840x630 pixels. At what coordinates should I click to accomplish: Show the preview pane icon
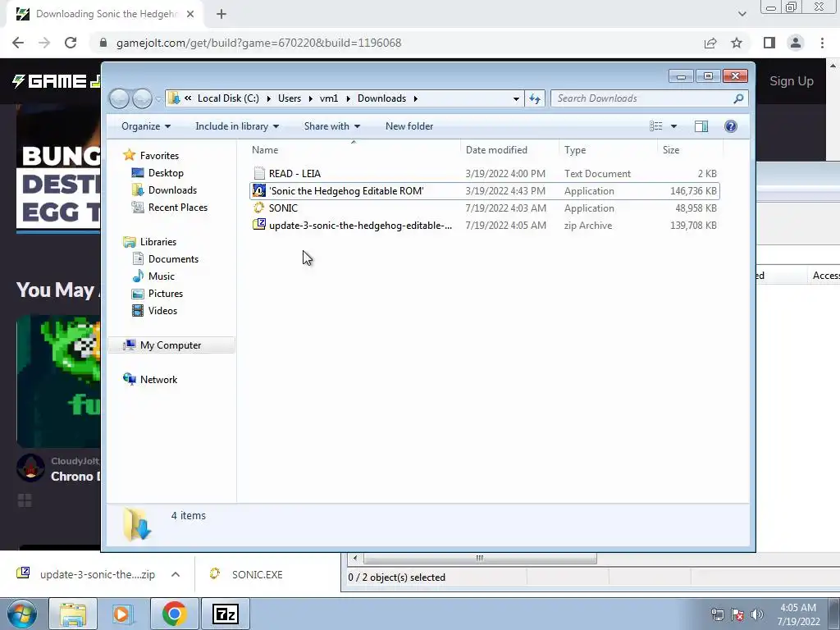[x=701, y=126]
